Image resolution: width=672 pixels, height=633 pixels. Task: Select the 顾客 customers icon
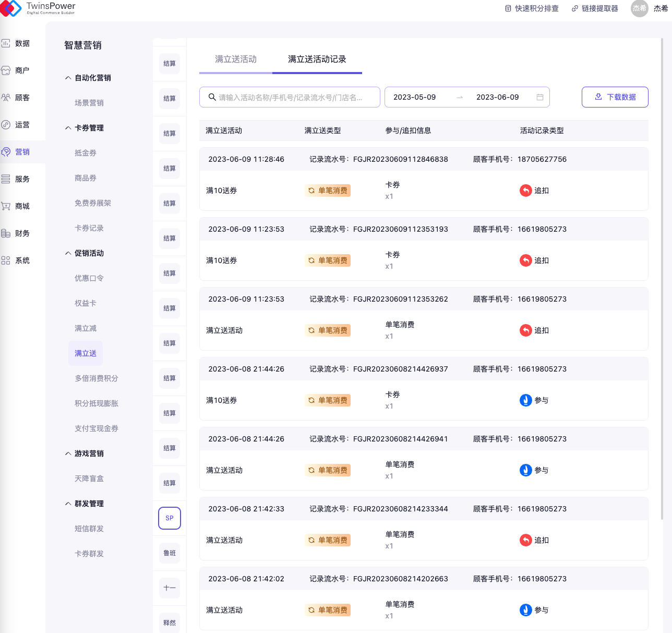point(6,98)
